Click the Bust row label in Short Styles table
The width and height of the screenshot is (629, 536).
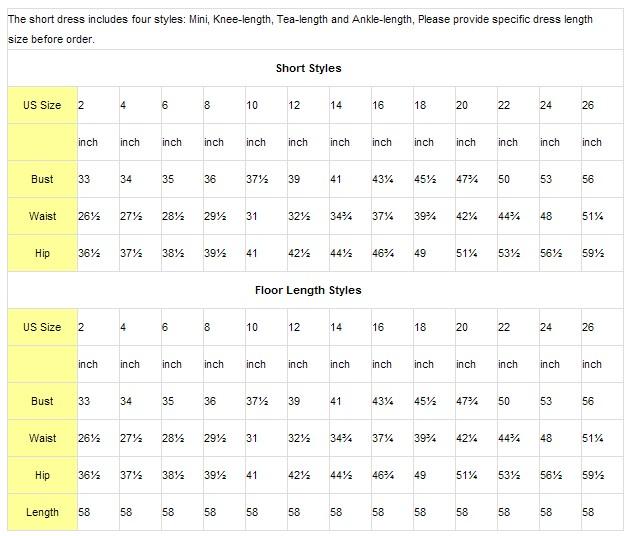pyautogui.click(x=42, y=179)
